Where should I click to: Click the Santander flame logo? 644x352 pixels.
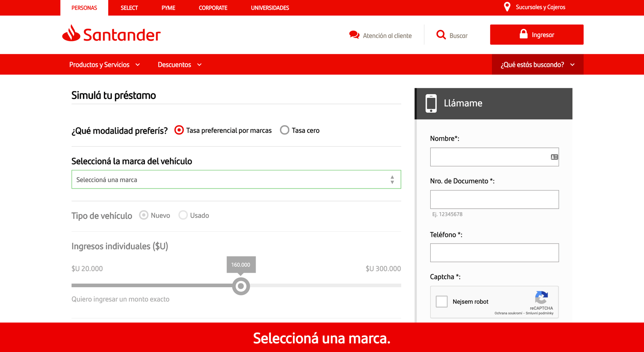pos(71,33)
